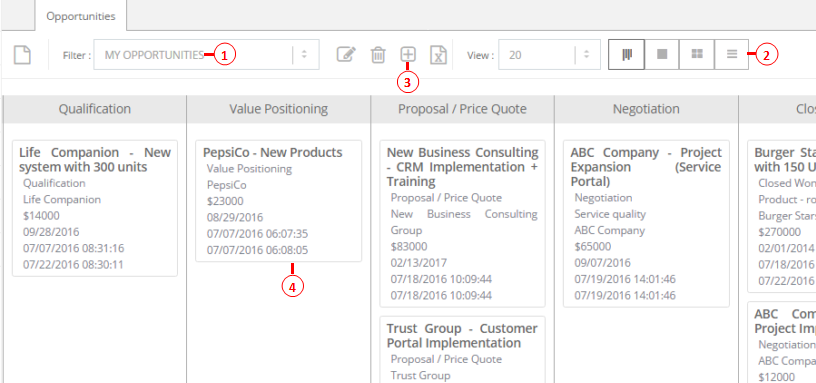Open PepsiCo - New Products card

pyautogui.click(x=278, y=201)
